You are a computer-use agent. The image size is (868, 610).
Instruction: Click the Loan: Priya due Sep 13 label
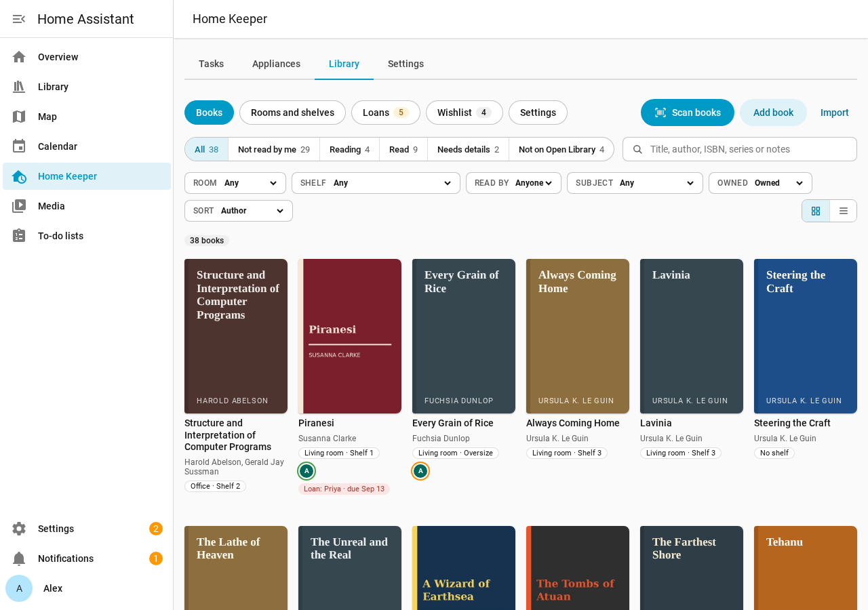point(344,489)
